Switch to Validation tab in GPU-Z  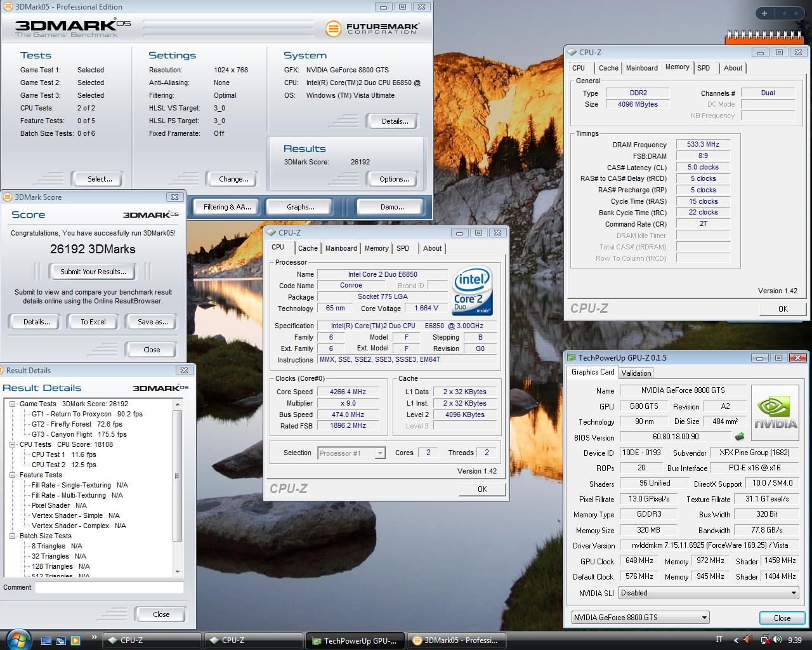coord(636,373)
